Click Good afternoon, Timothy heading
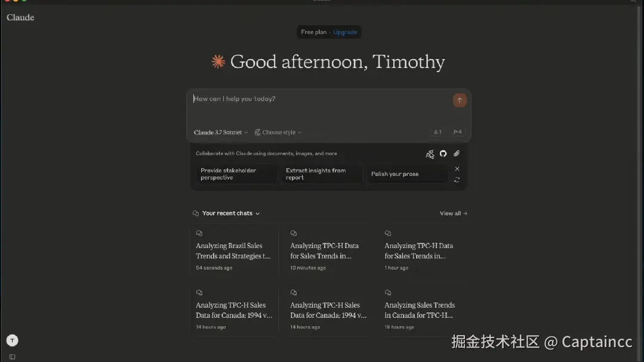The image size is (644, 362). pos(337,61)
